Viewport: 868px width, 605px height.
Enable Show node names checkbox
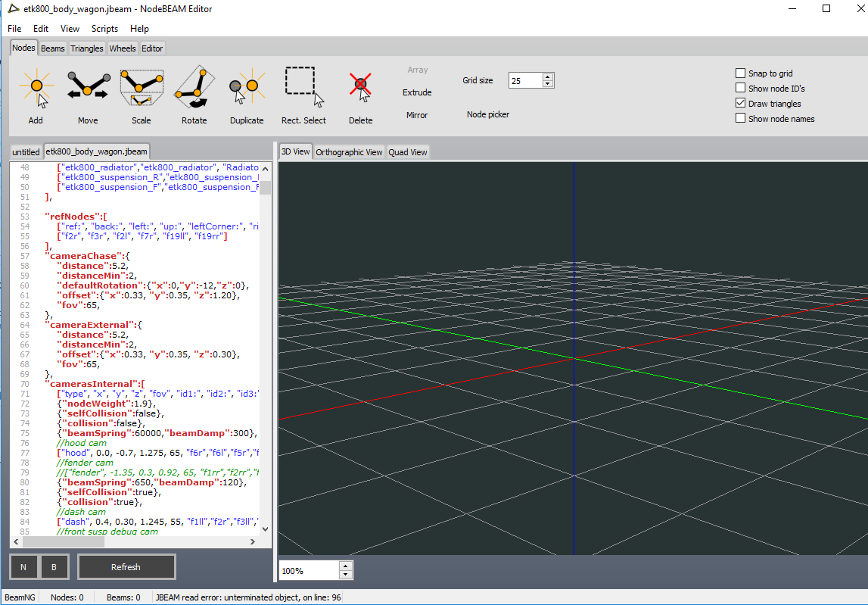tap(740, 118)
